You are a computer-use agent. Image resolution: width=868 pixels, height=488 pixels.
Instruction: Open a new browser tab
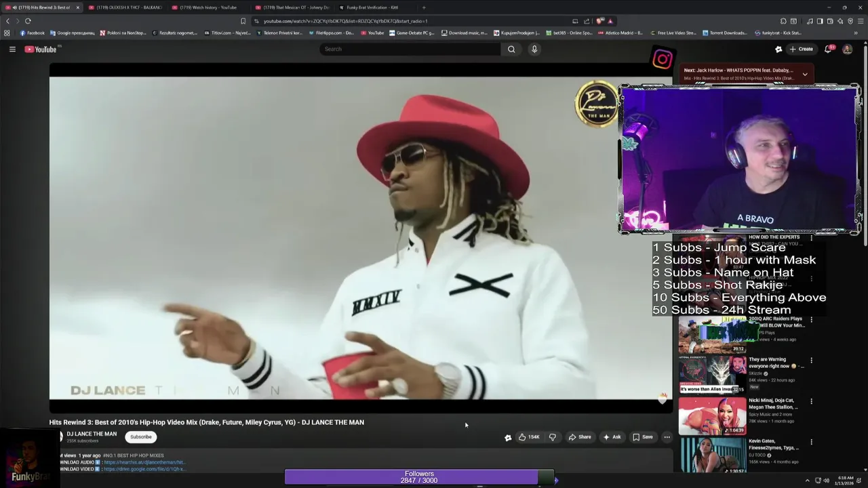[x=424, y=7]
